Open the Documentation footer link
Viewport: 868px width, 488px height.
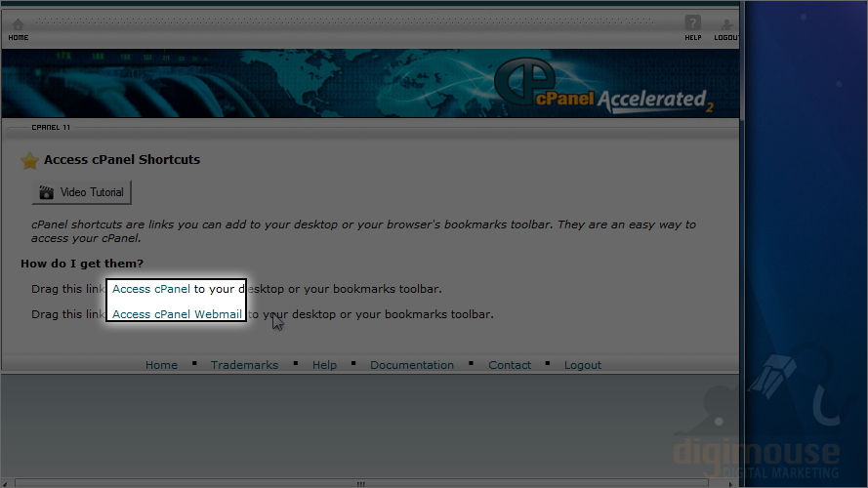[x=412, y=365]
